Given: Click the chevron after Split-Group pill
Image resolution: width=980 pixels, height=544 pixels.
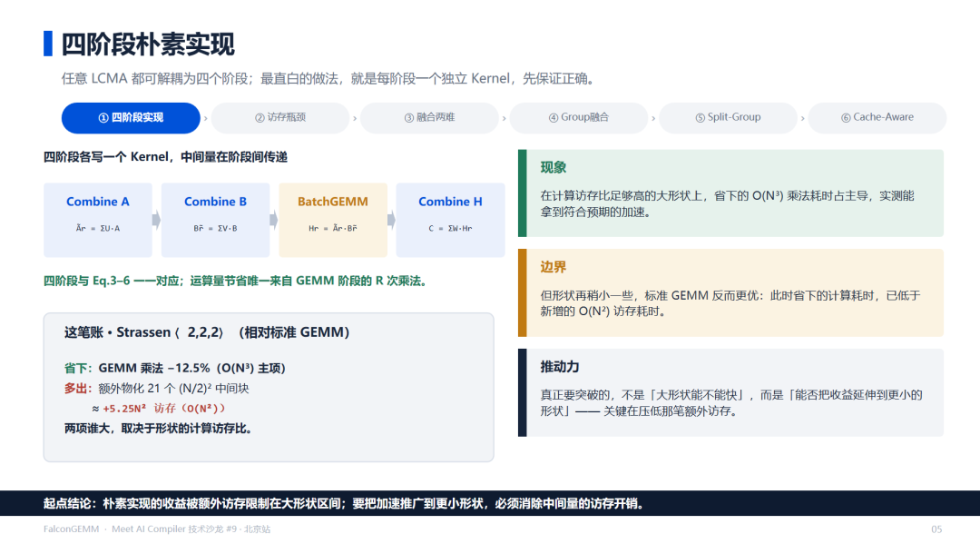Looking at the screenshot, I should click(803, 118).
